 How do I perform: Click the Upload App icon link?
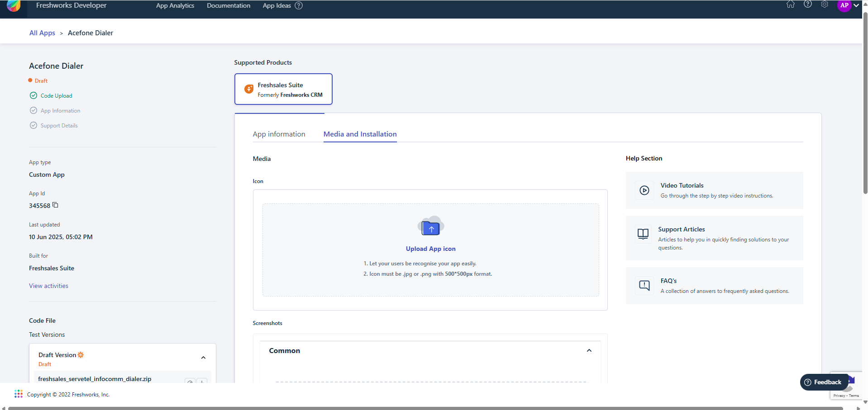[431, 249]
